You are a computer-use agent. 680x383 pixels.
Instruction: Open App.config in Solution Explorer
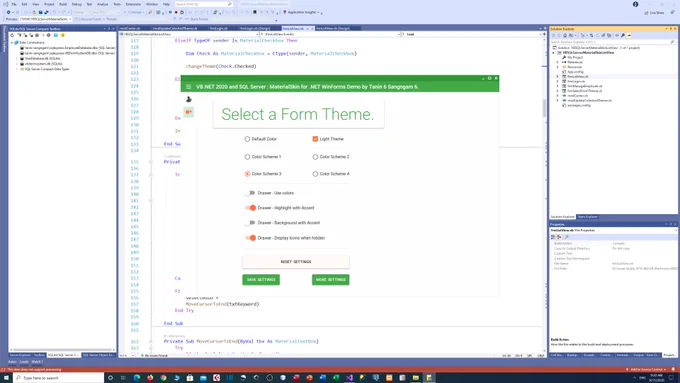[575, 72]
